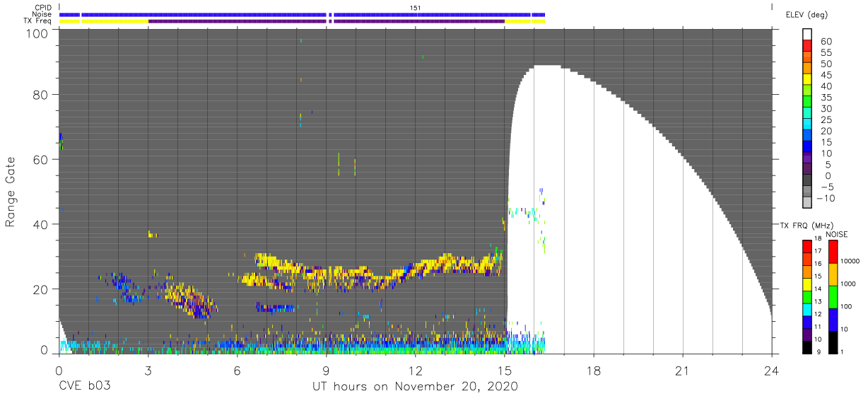
Task: Click the UT hours on November 20, 2020 label
Action: tap(416, 387)
